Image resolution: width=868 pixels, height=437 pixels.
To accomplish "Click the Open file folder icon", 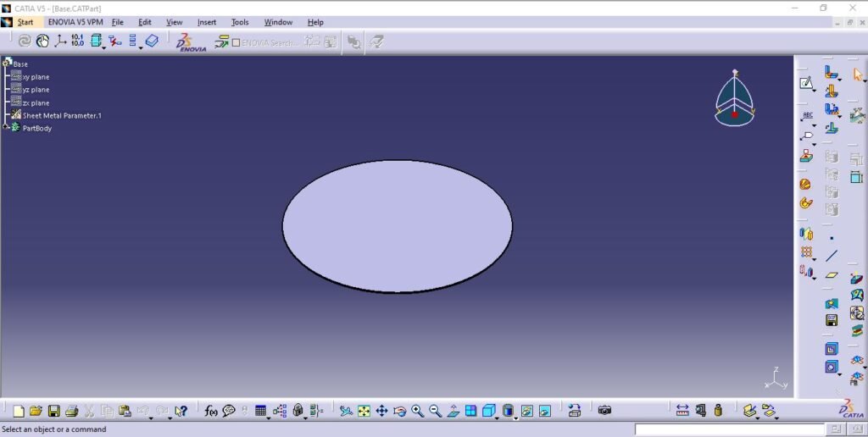I will 36,411.
